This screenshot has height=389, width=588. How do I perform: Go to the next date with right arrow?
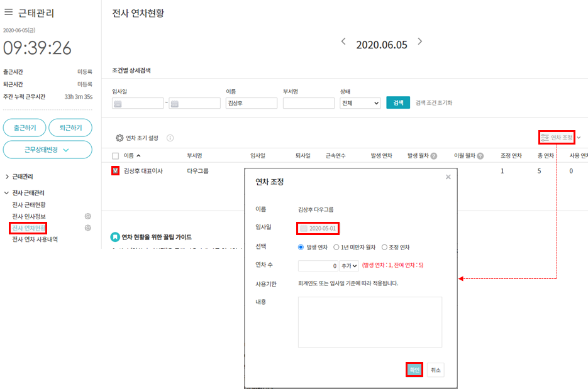click(x=420, y=42)
